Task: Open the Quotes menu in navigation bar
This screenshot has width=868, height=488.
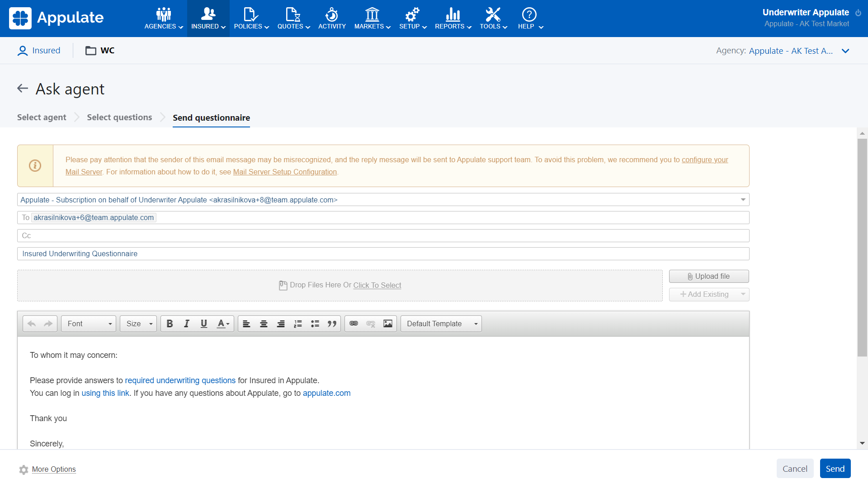Action: 293,19
